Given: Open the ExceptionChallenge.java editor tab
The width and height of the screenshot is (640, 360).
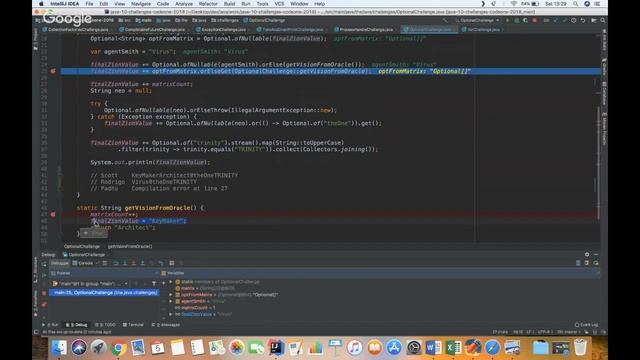Looking at the screenshot, I should [x=221, y=29].
